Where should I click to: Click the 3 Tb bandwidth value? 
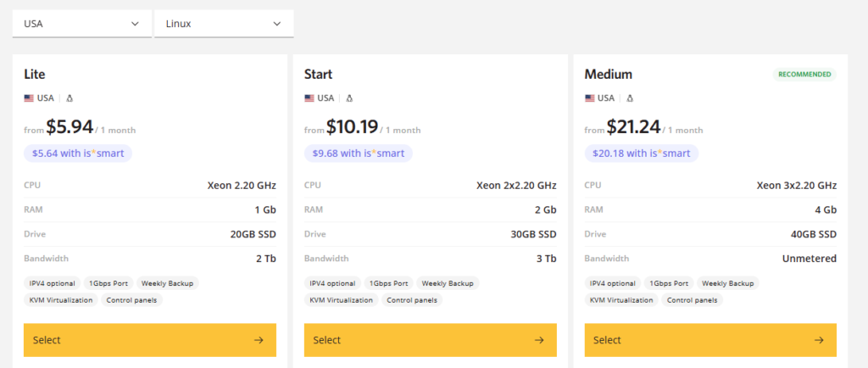(x=547, y=259)
